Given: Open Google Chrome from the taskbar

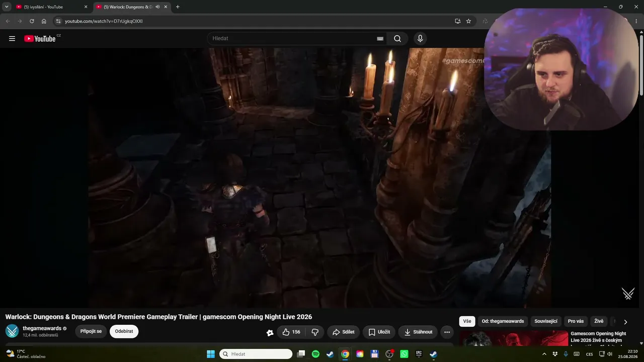Looking at the screenshot, I should click(345, 354).
